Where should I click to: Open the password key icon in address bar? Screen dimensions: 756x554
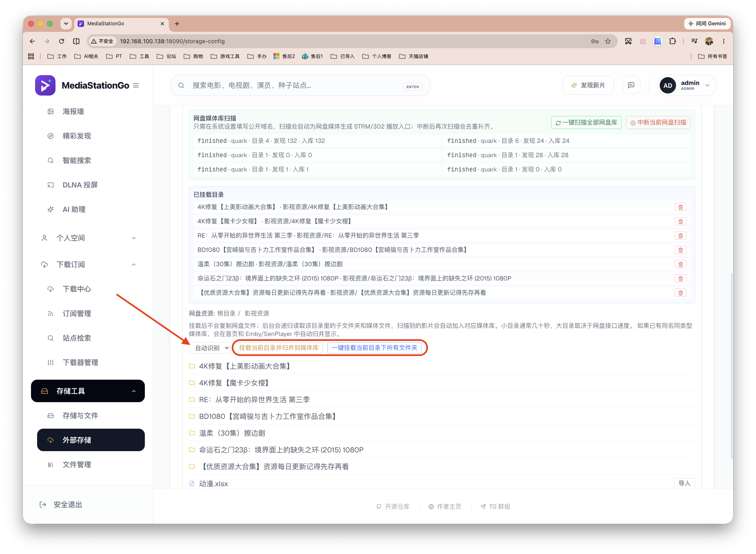(595, 41)
